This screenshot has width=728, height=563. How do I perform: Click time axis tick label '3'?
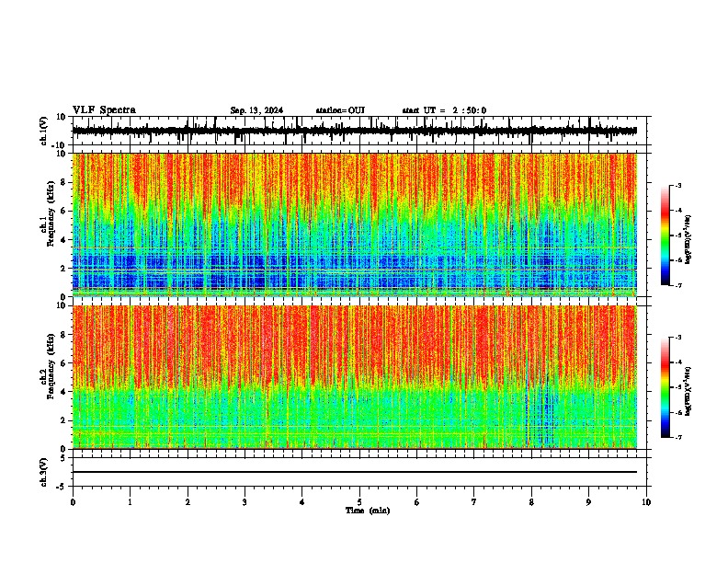[245, 502]
